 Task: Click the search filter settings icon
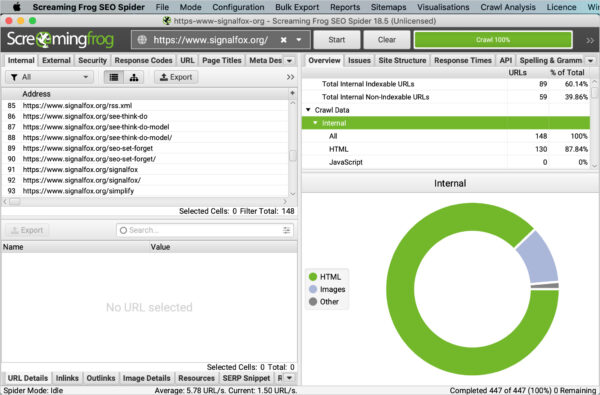(287, 230)
